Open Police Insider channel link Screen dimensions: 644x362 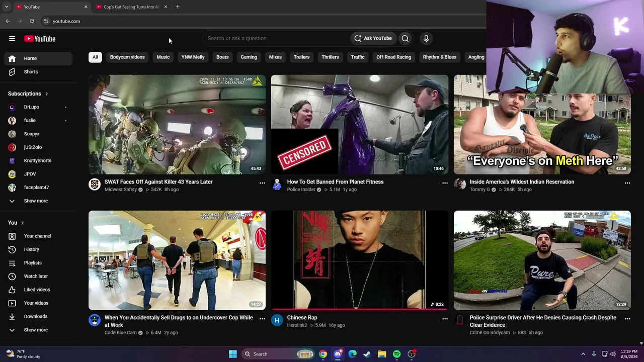coord(301,190)
